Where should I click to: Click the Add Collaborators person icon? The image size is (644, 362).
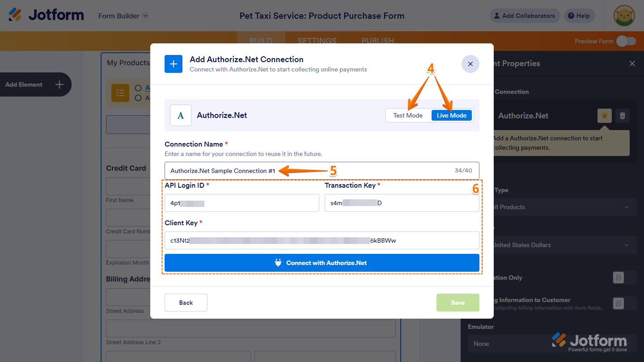tap(496, 16)
